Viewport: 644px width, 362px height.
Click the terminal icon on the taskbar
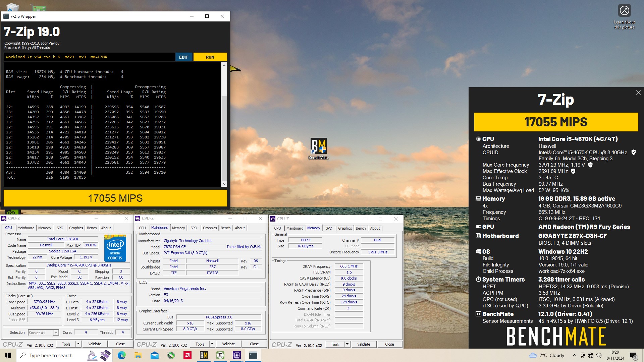click(x=253, y=355)
